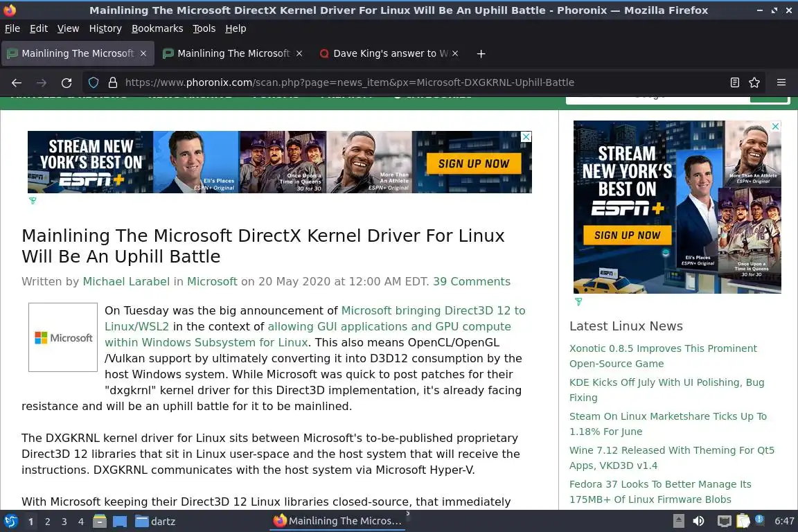Open the Bookmarks menu
This screenshot has width=798, height=532.
pyautogui.click(x=157, y=28)
